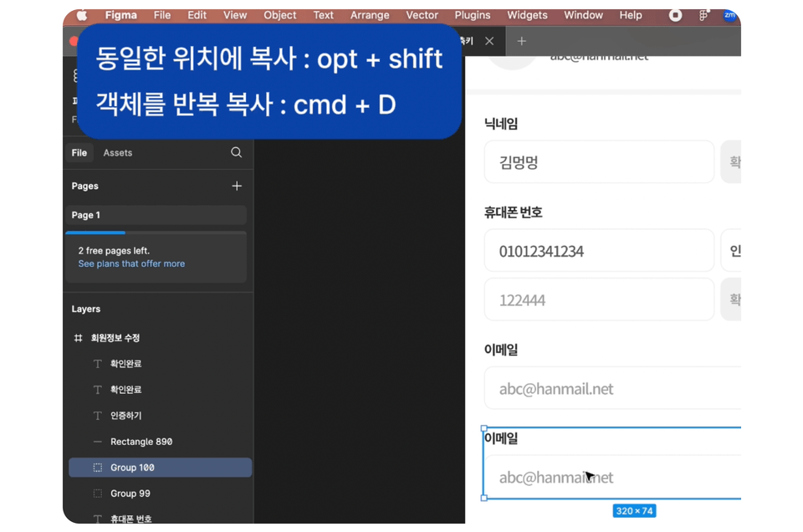Open the File menu in the menu bar
This screenshot has width=803, height=532.
tap(161, 15)
